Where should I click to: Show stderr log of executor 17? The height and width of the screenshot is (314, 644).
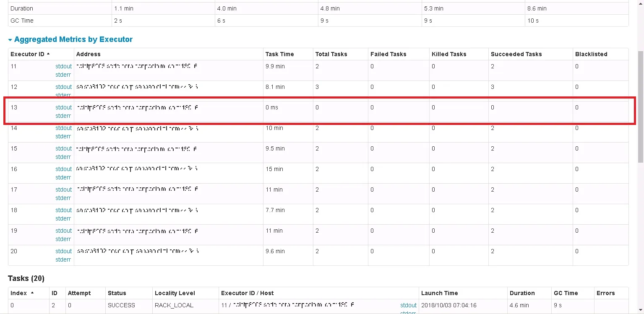point(63,198)
